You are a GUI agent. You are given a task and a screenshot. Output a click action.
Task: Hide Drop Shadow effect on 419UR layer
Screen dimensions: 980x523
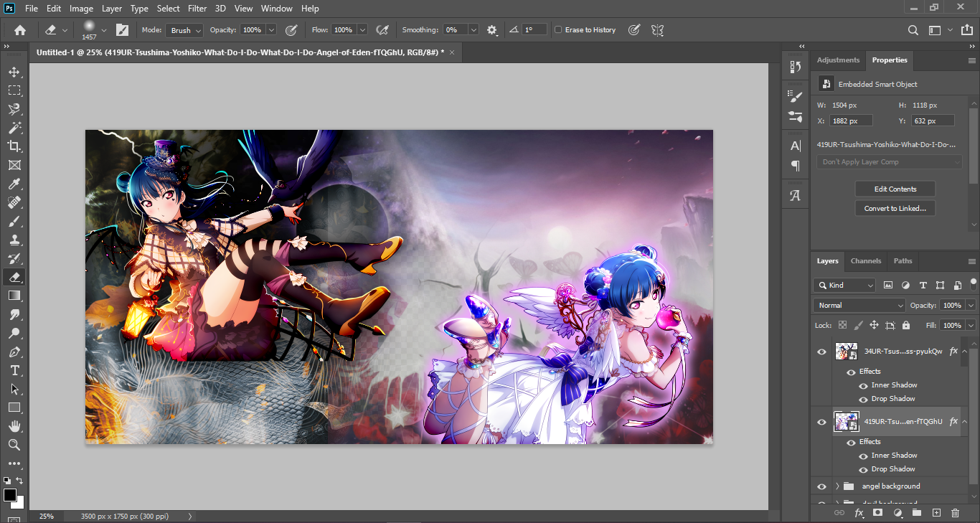point(863,469)
